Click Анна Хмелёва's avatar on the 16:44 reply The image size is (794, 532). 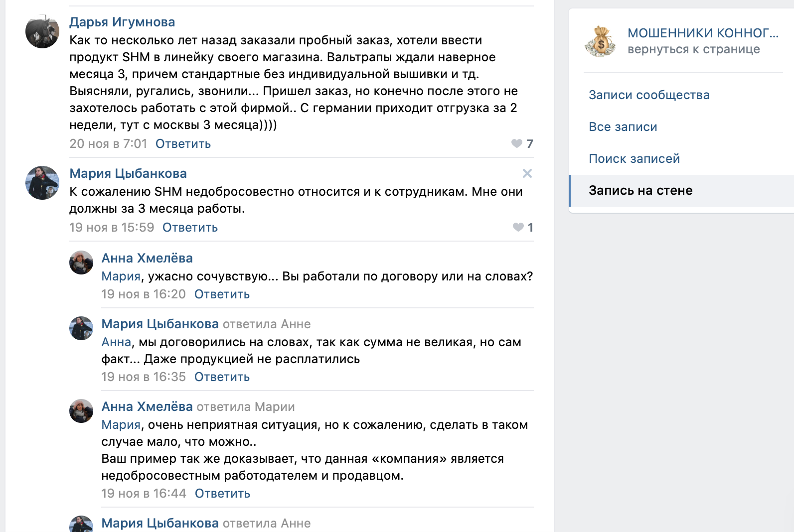tap(81, 411)
